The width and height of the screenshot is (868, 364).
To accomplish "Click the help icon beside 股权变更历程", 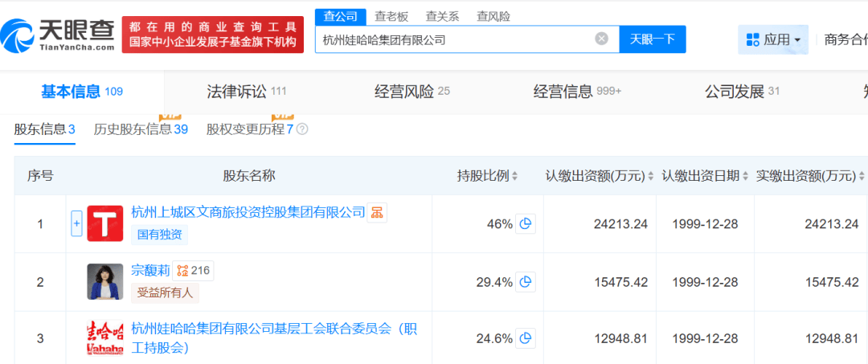I will tap(302, 129).
